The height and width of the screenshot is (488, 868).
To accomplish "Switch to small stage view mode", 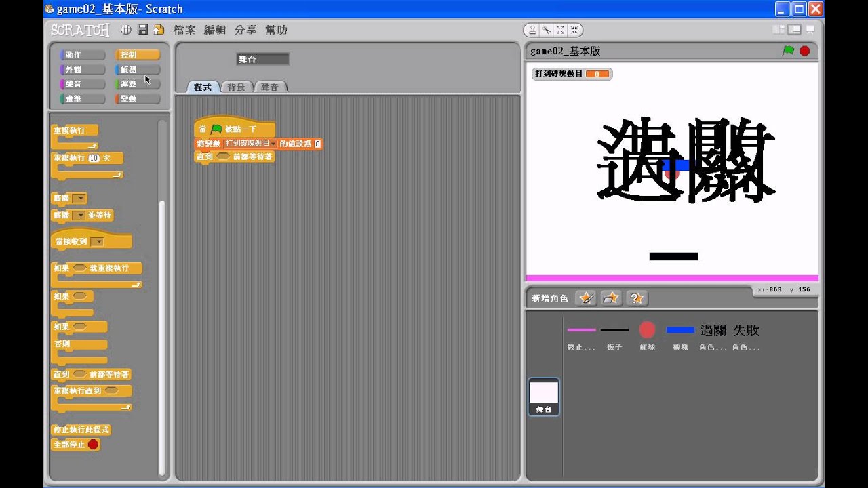I will coord(778,30).
